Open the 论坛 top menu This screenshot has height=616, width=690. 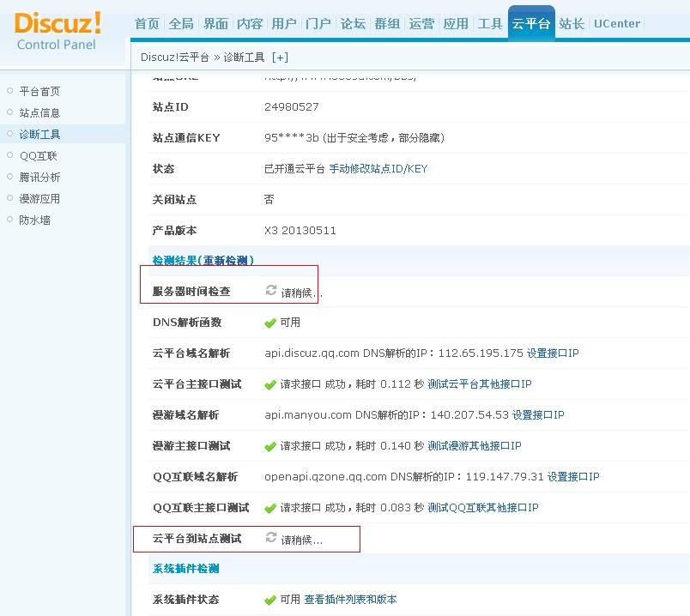pos(353,23)
